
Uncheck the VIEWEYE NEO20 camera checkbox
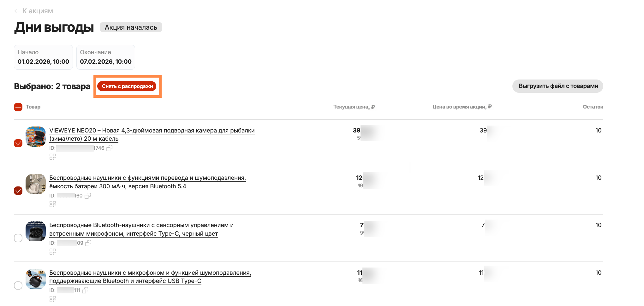[x=18, y=144]
